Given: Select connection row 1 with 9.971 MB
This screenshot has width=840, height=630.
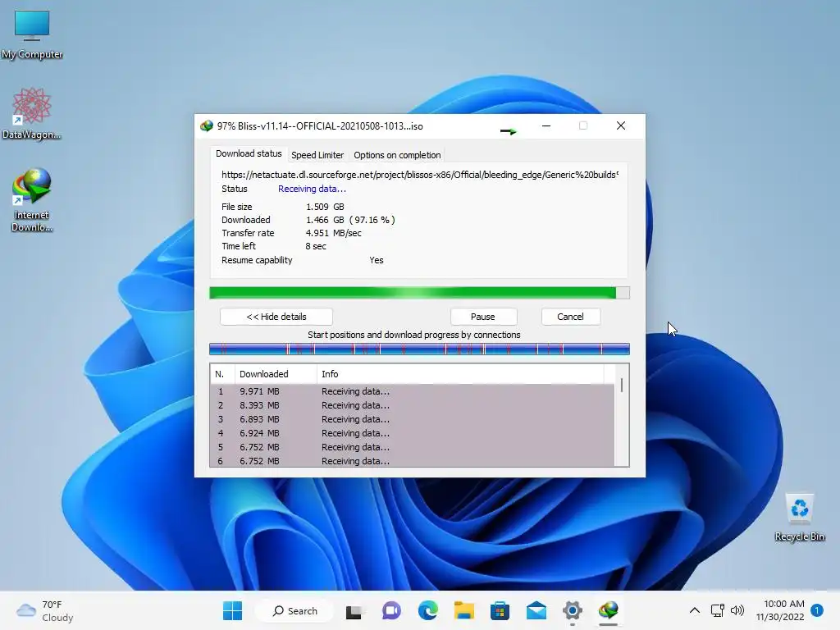Looking at the screenshot, I should point(413,391).
